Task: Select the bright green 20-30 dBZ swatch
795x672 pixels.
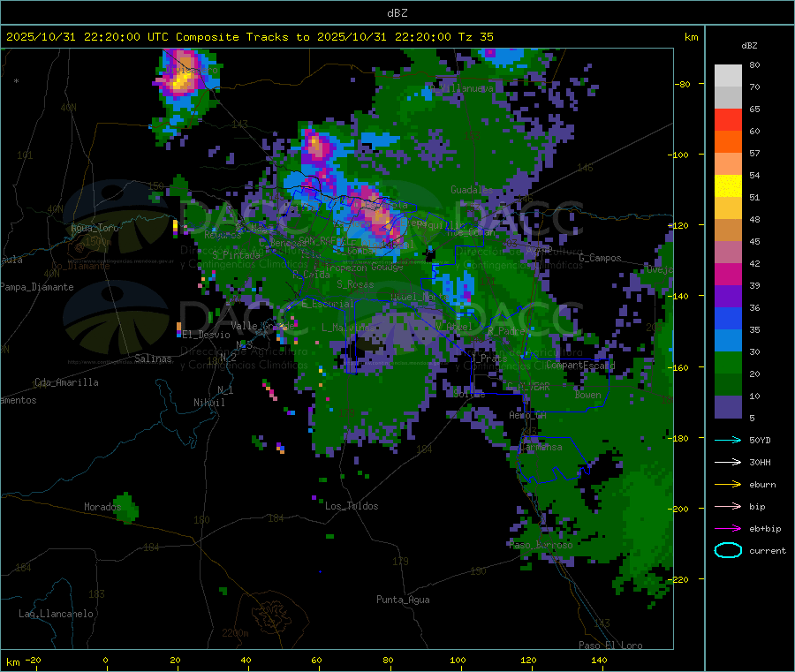Action: click(728, 363)
